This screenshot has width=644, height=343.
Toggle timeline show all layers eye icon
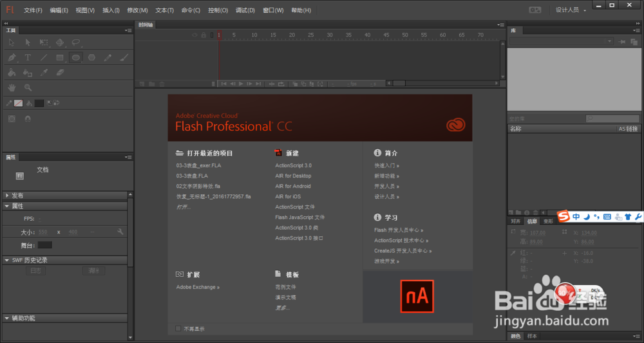195,35
